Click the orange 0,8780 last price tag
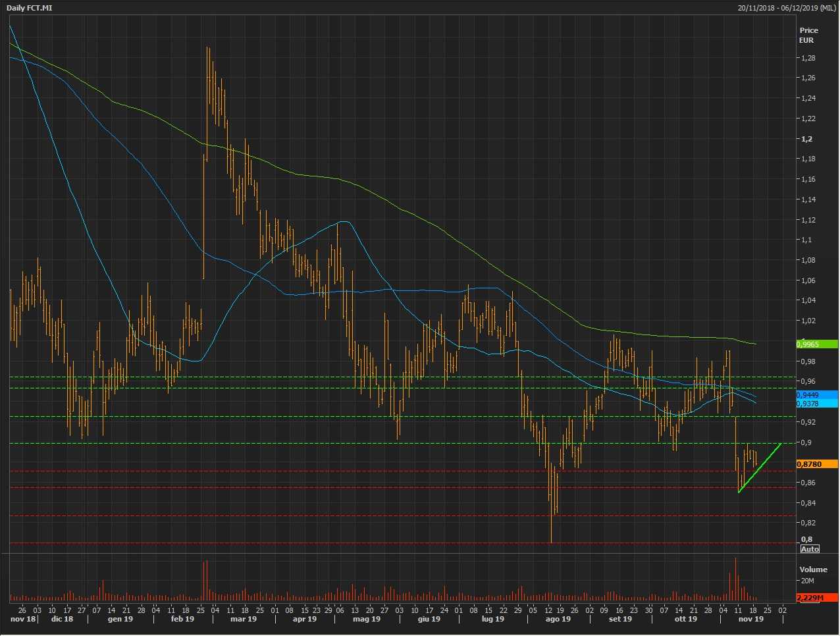840x636 pixels. [x=816, y=464]
